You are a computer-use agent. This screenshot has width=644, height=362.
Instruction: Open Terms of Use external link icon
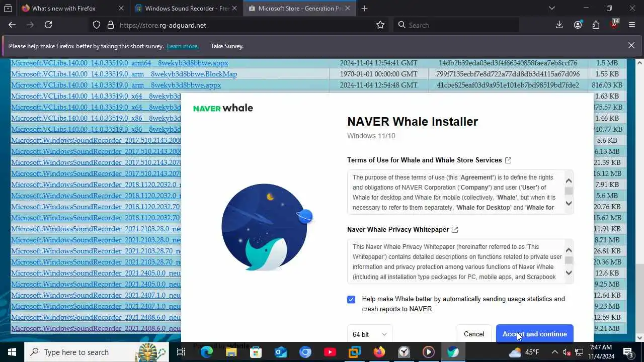508,160
